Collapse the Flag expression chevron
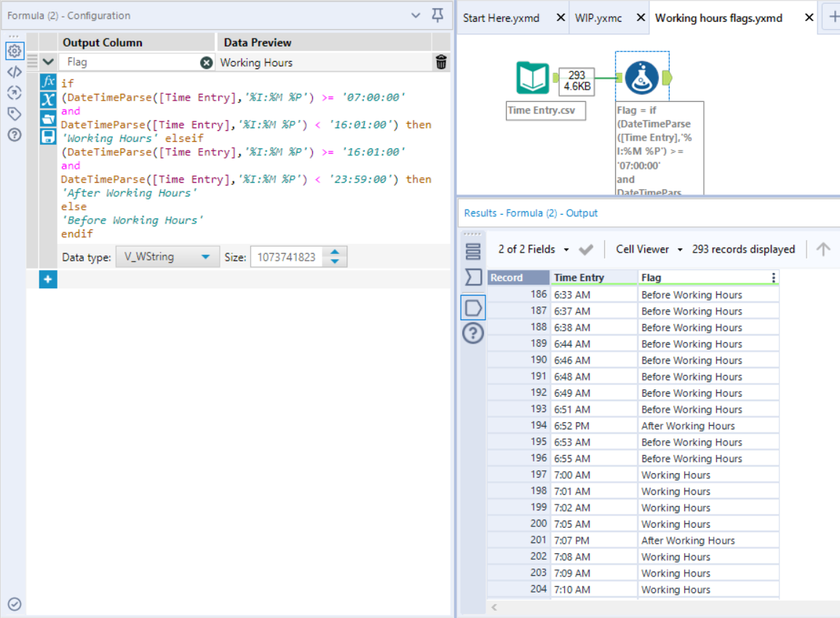 pos(48,63)
